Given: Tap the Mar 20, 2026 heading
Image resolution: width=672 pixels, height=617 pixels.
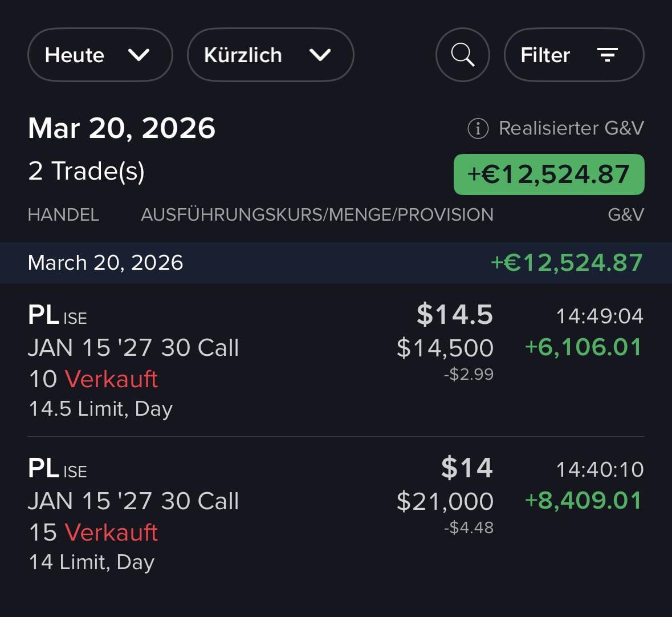Looking at the screenshot, I should tap(121, 128).
